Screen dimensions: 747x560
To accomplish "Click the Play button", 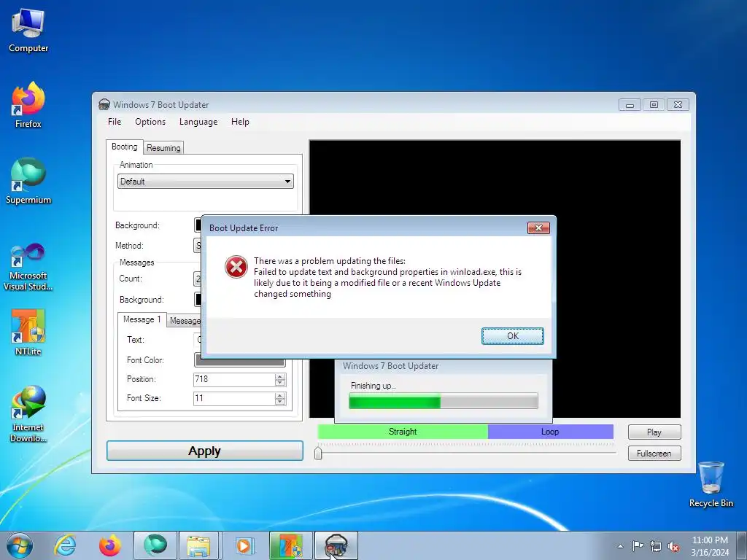I will tap(654, 432).
